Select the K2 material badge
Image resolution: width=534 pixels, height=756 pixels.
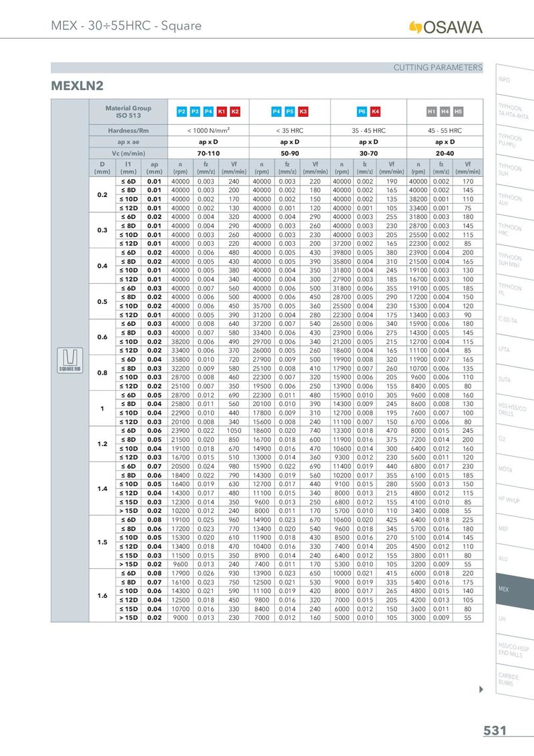point(235,112)
